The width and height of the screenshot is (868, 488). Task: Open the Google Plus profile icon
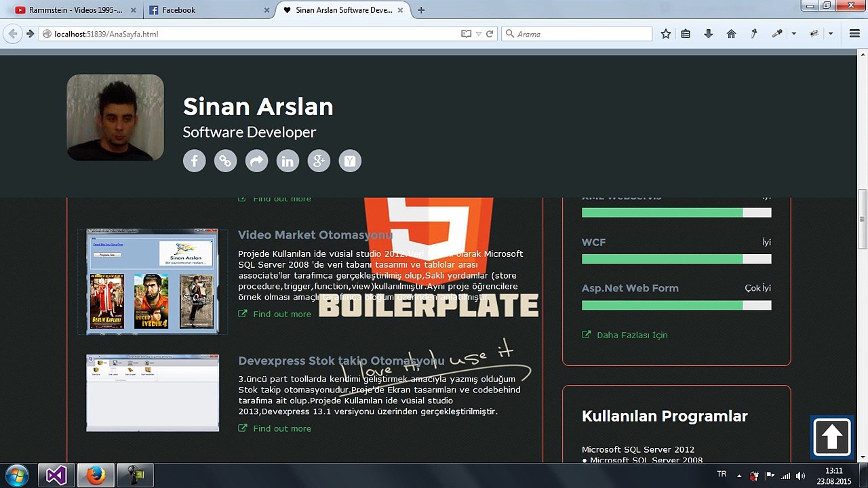319,161
